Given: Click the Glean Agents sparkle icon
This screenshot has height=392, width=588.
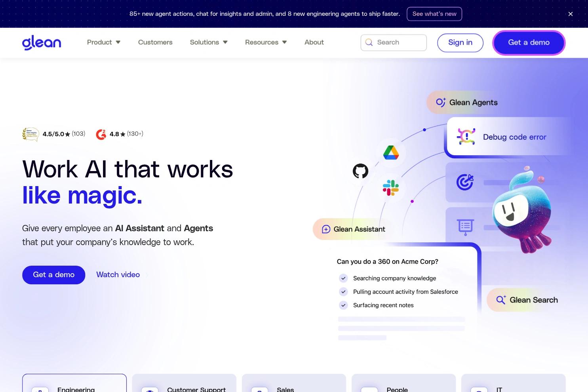Looking at the screenshot, I should [x=441, y=103].
